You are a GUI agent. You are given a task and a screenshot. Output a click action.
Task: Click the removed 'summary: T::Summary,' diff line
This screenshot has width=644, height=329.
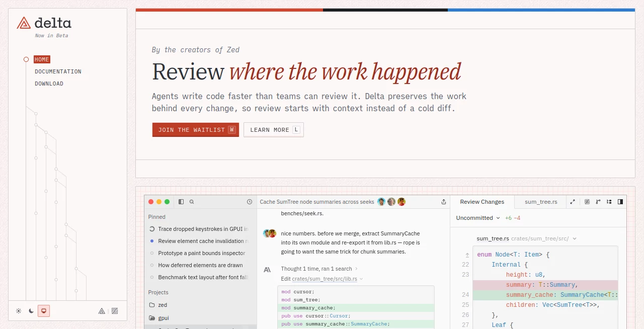pos(545,285)
